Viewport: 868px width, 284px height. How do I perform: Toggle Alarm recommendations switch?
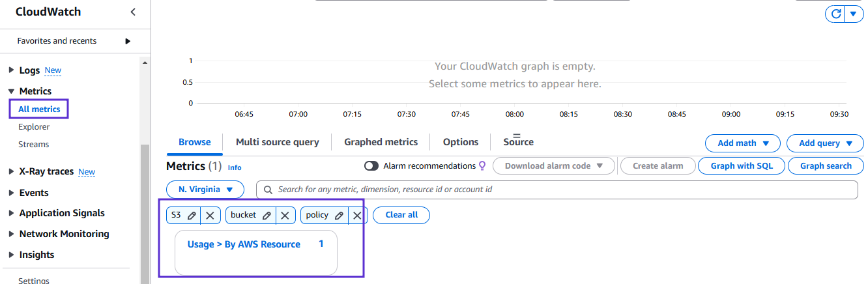pos(371,166)
